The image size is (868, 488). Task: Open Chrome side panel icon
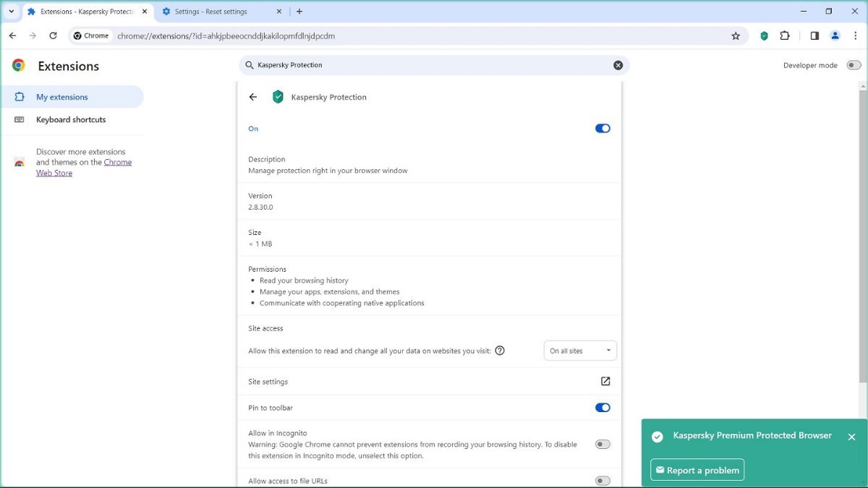click(x=814, y=35)
